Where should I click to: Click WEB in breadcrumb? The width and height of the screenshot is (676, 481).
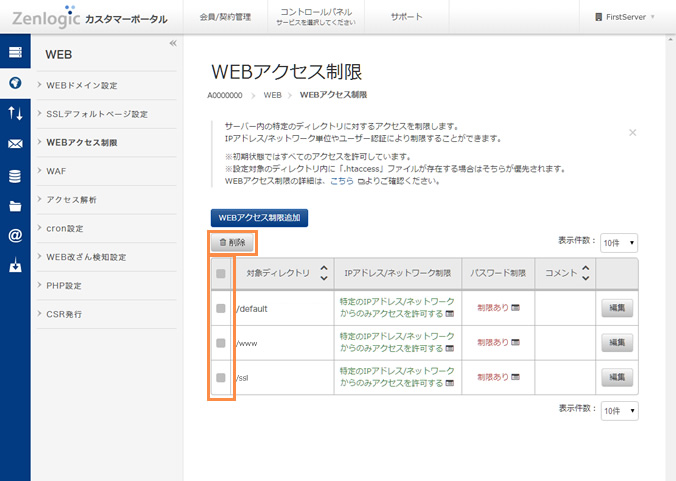click(x=272, y=95)
